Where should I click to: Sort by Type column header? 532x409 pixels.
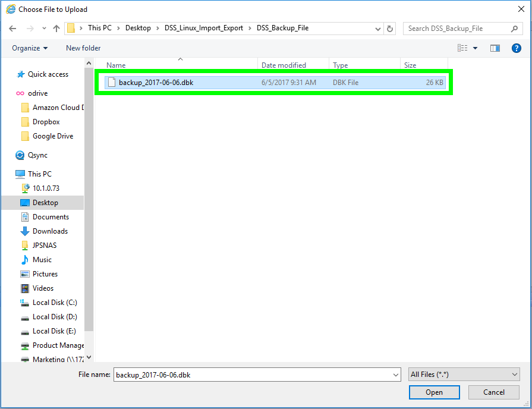[x=341, y=65]
